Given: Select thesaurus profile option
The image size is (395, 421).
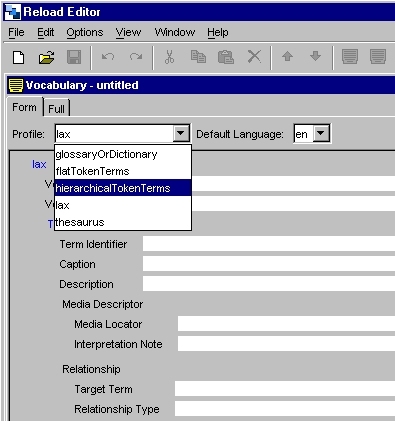Looking at the screenshot, I should pos(123,222).
